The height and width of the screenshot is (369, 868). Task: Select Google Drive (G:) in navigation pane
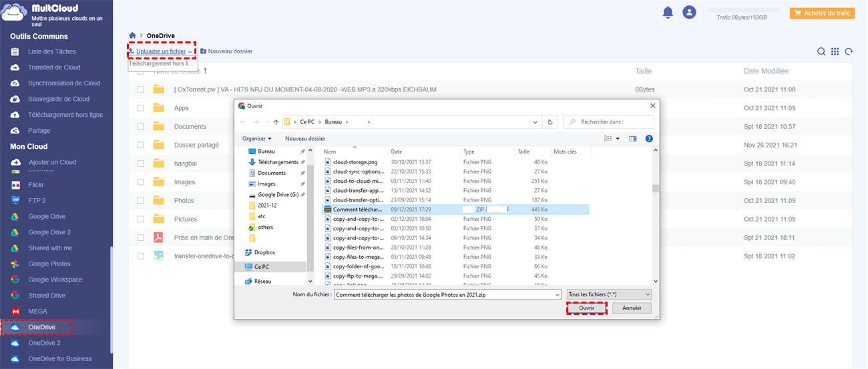click(276, 195)
